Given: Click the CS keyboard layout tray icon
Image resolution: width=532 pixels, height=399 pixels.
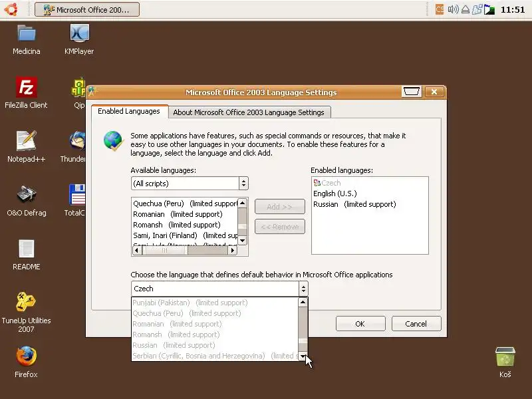Looking at the screenshot, I should 440,9.
